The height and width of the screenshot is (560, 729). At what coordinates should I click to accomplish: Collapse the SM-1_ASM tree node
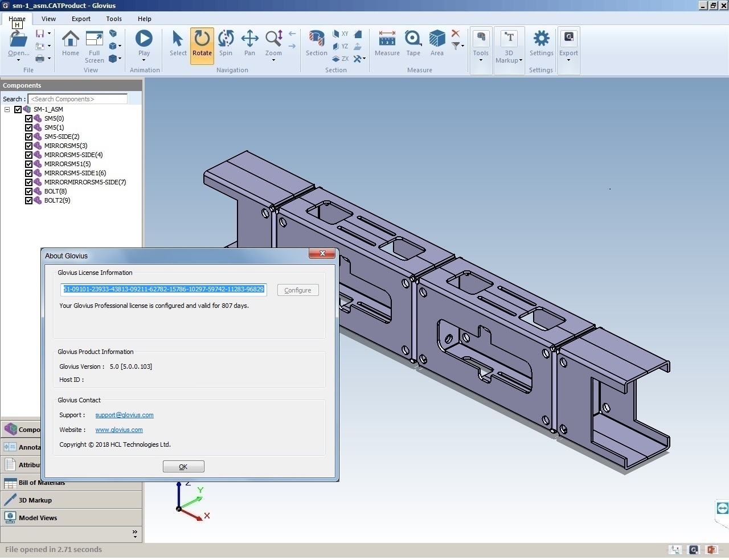pos(7,109)
